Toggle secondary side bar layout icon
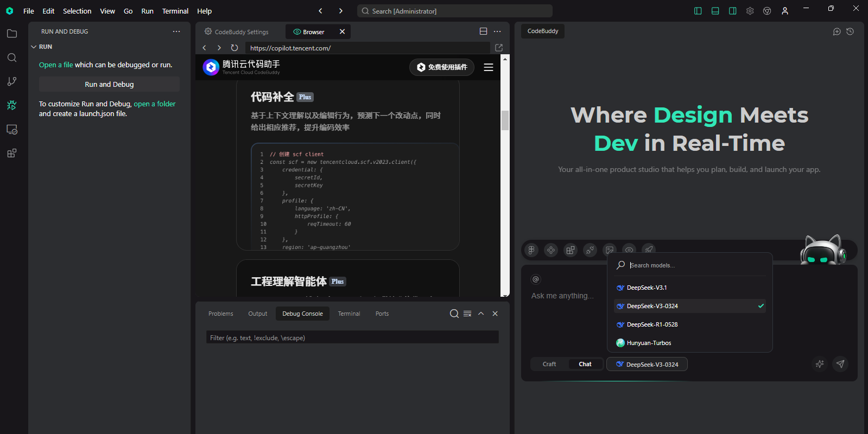Image resolution: width=868 pixels, height=434 pixels. point(733,11)
